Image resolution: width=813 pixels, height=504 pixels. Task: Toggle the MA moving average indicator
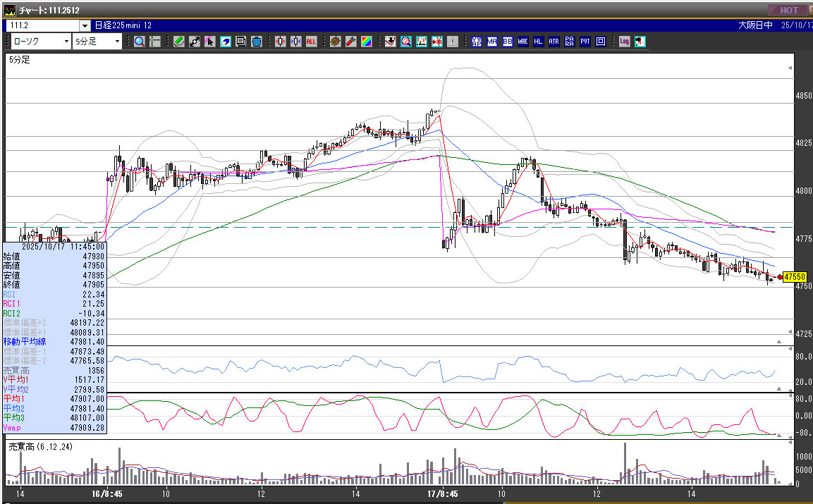point(491,42)
